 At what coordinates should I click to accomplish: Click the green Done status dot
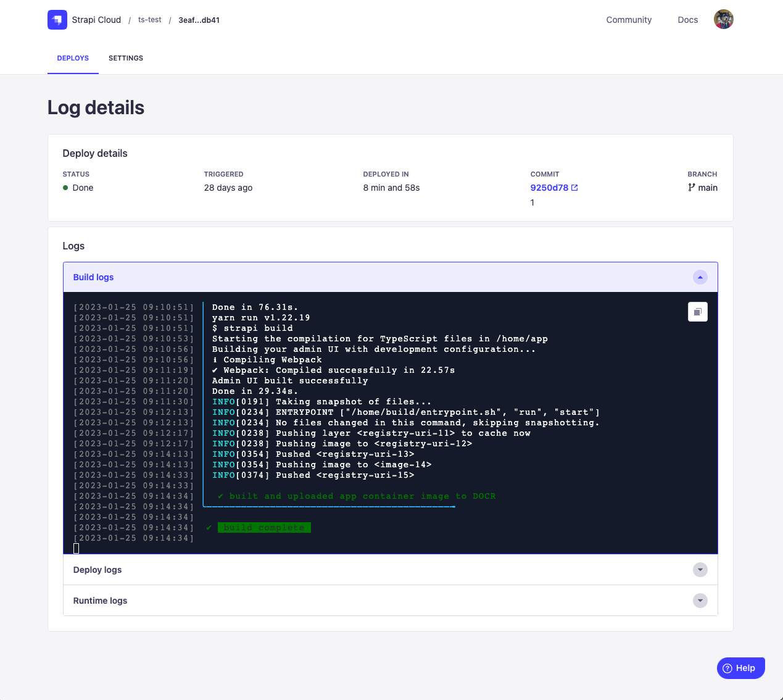65,188
